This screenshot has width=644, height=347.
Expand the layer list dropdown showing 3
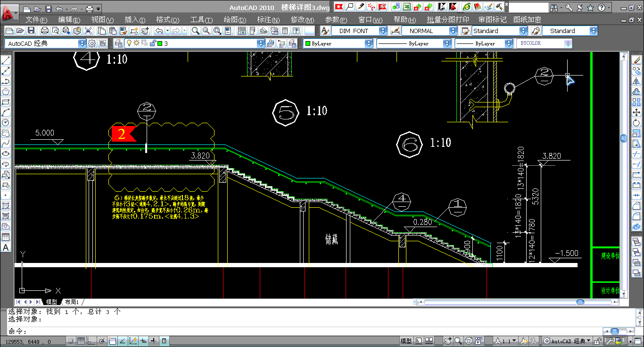[x=261, y=43]
